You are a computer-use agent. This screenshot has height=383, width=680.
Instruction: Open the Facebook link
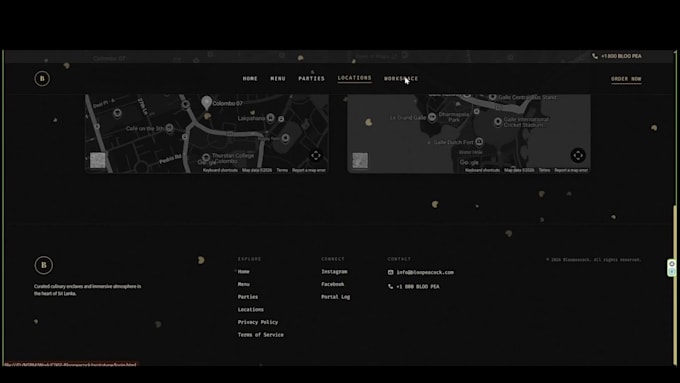coord(333,284)
